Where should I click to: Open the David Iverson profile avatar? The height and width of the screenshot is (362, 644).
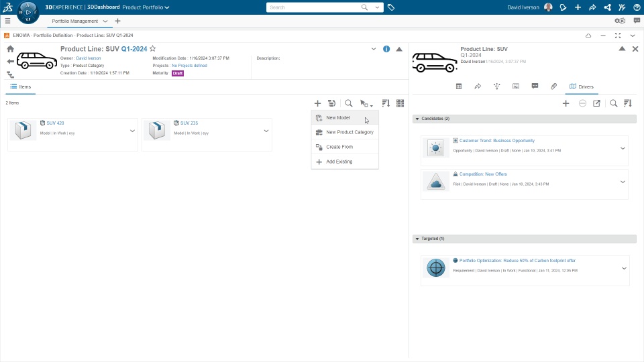pos(548,7)
